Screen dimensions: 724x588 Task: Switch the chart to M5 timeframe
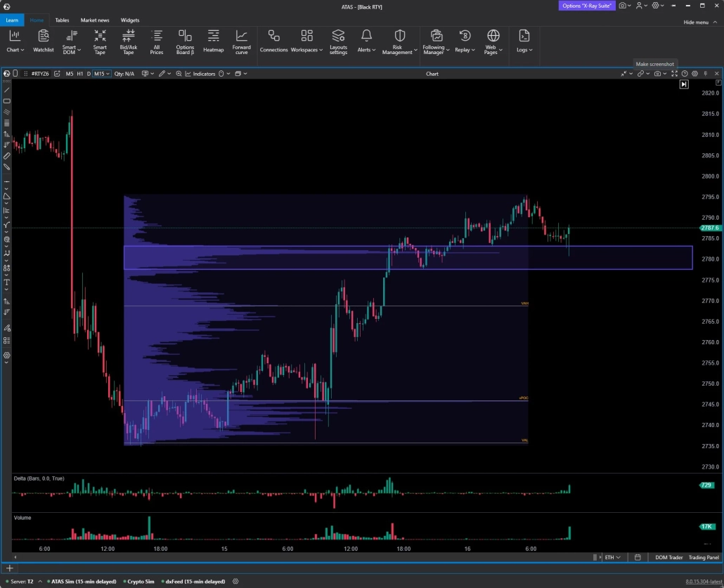point(70,74)
